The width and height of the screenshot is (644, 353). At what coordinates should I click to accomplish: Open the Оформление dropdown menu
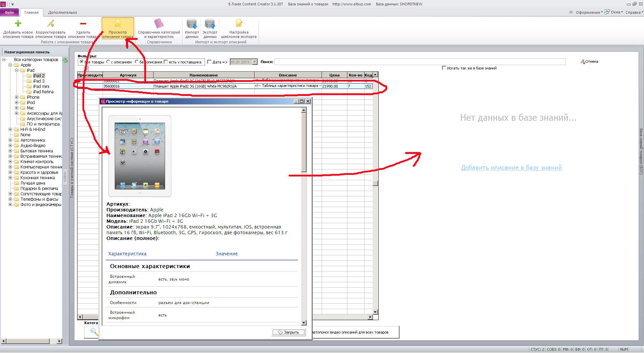589,12
